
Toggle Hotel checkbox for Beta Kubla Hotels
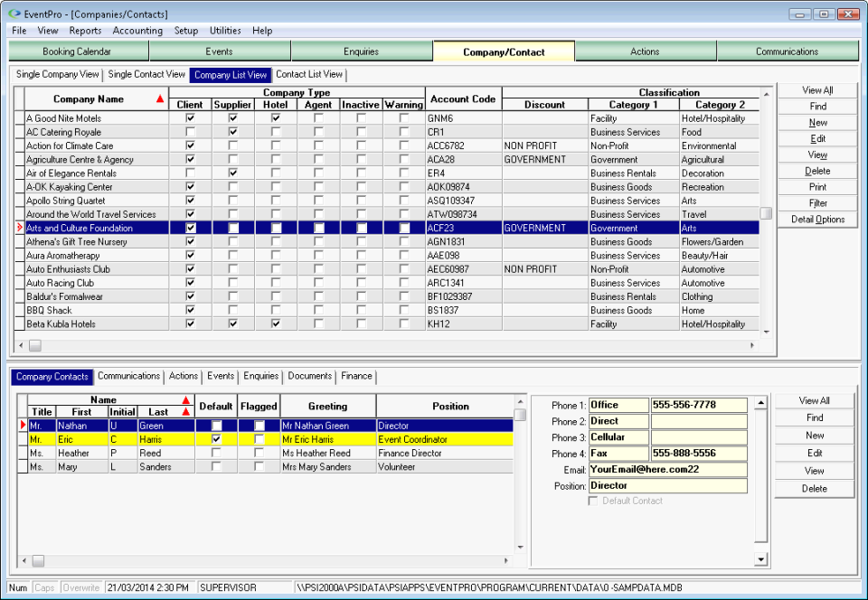pos(276,324)
